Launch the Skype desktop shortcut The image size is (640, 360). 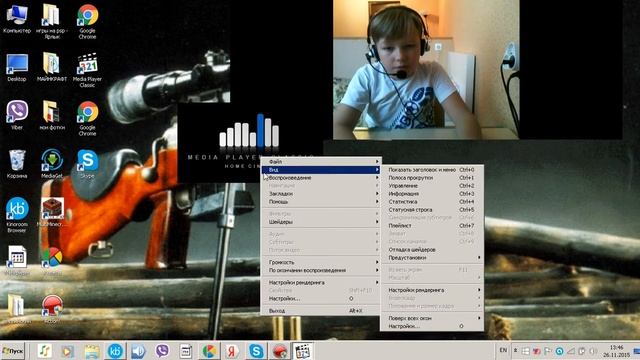pyautogui.click(x=87, y=164)
